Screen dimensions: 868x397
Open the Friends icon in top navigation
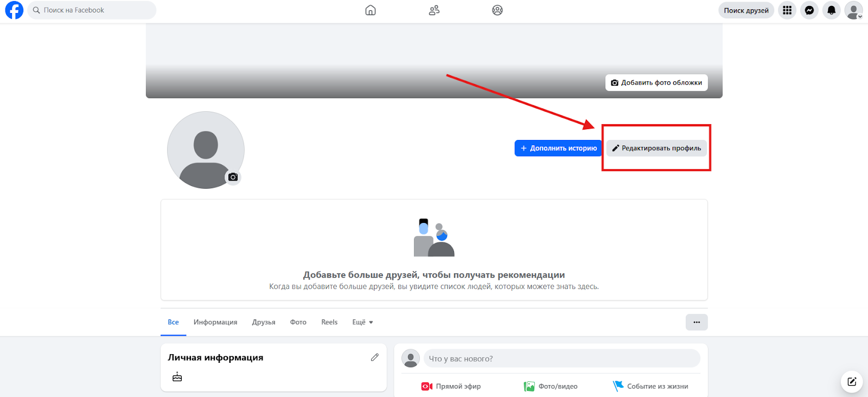pos(434,10)
